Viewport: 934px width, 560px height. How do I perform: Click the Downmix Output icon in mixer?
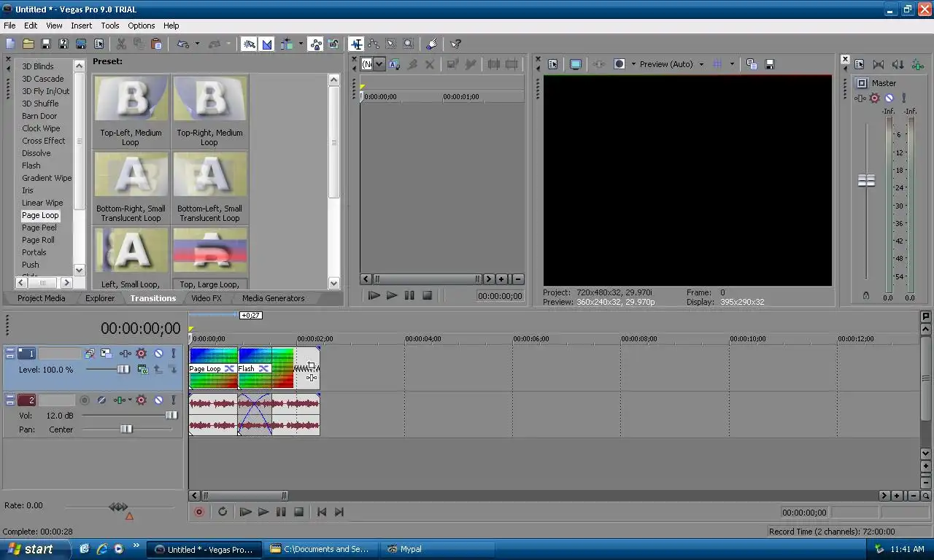[879, 64]
